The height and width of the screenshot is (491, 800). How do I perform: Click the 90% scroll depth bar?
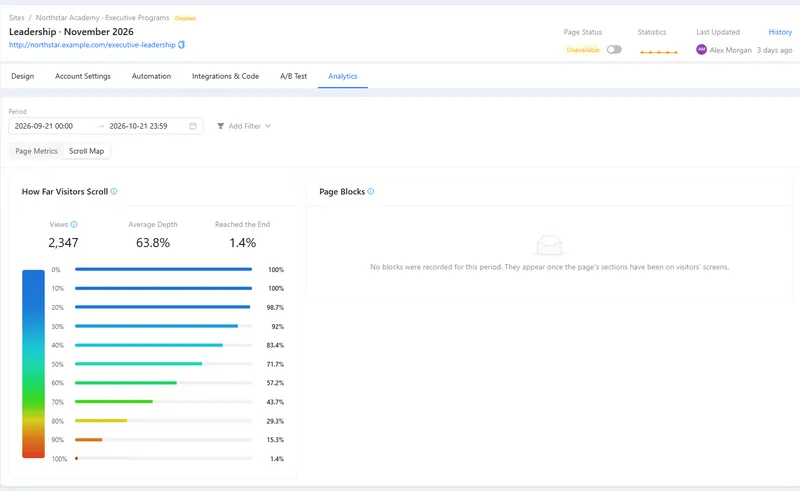163,439
